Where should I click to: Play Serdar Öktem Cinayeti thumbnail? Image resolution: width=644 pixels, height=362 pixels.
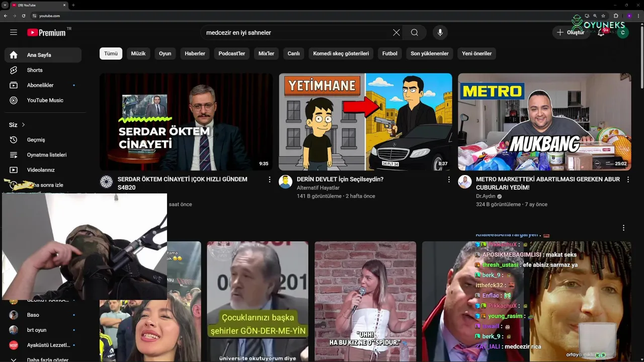(x=186, y=122)
